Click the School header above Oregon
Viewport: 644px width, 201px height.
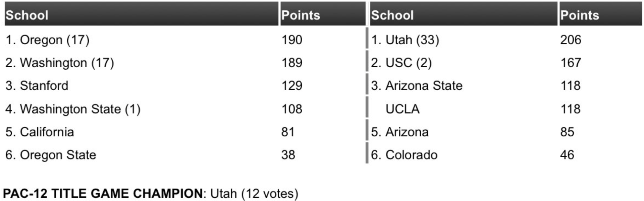[27, 15]
